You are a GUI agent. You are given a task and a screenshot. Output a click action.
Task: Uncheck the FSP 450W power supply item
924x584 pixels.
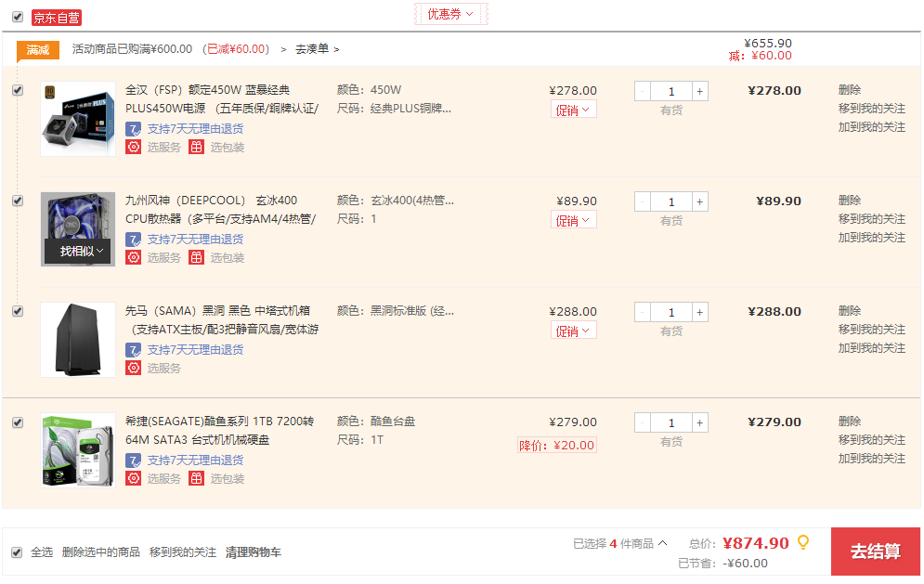18,90
